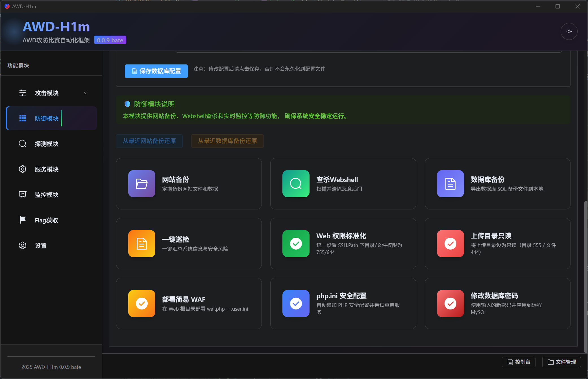Click the vertical scrollbar on the right
This screenshot has width=588, height=379.
585,277
